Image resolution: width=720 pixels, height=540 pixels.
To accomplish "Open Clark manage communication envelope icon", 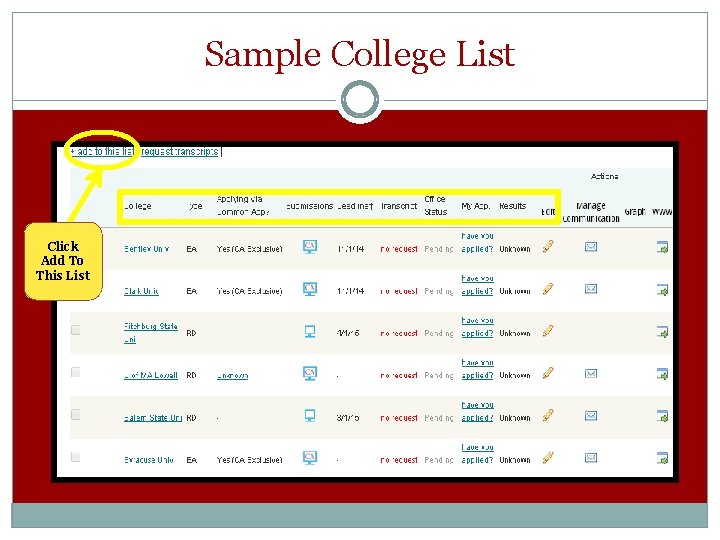I will [x=591, y=289].
